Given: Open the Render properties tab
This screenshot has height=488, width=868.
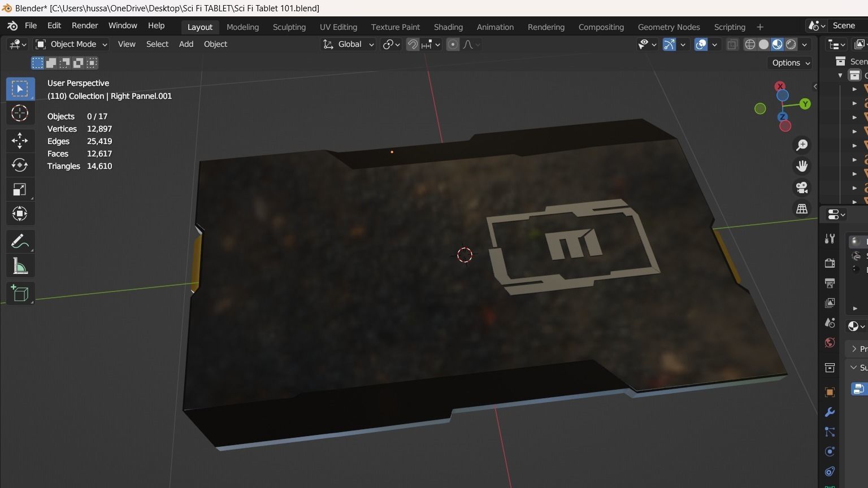Looking at the screenshot, I should click(x=830, y=263).
